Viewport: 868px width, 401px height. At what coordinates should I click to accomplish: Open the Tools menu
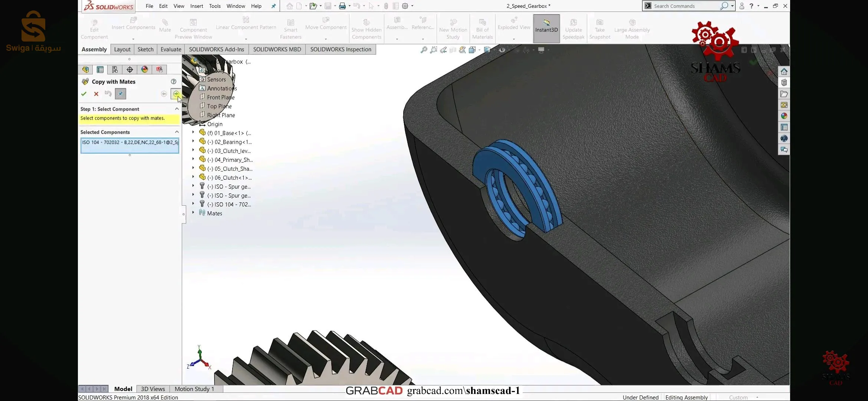(x=215, y=6)
